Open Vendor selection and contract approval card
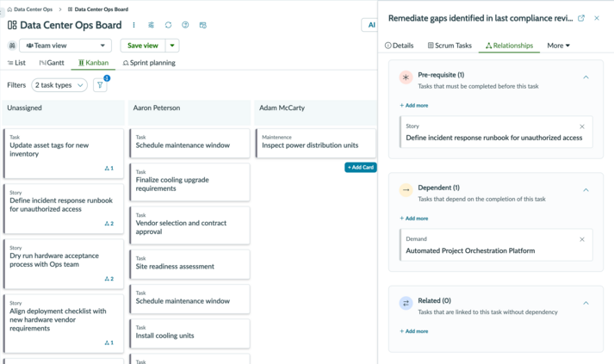 189,225
